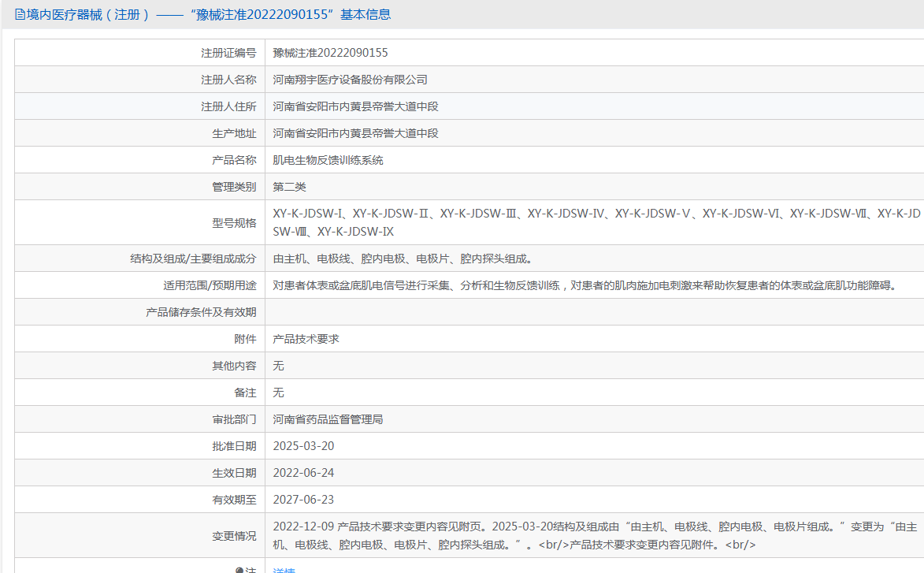Click the 附件 label
924x573 pixels.
[245, 339]
